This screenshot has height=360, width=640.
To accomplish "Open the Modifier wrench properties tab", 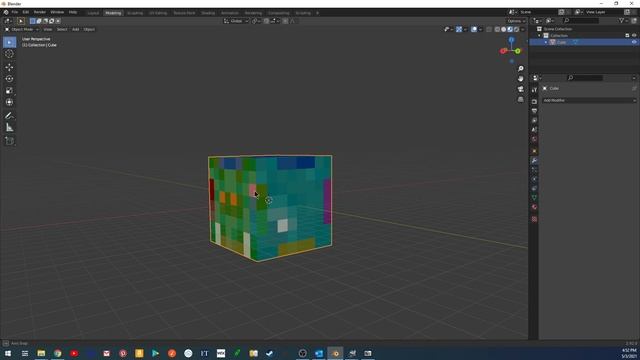I will [534, 160].
